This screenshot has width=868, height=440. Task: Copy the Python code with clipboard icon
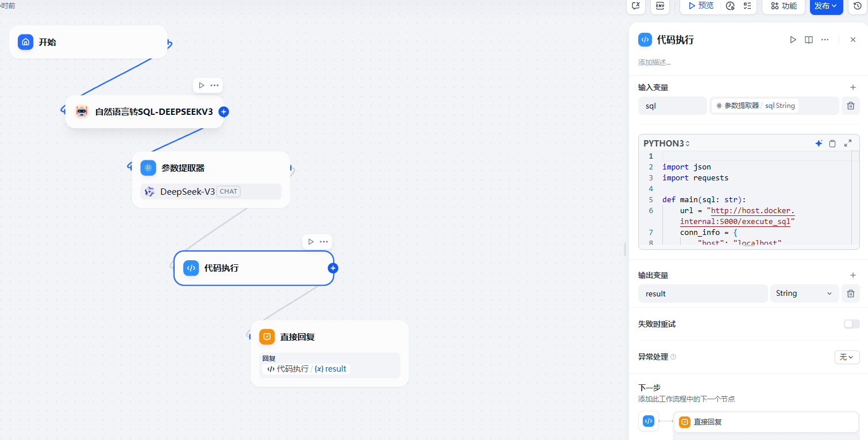832,144
